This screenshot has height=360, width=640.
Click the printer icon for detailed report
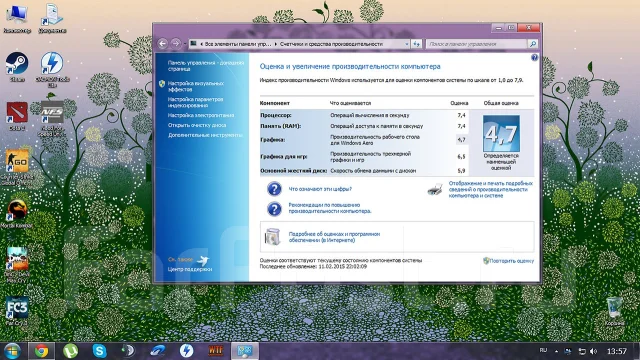435,189
